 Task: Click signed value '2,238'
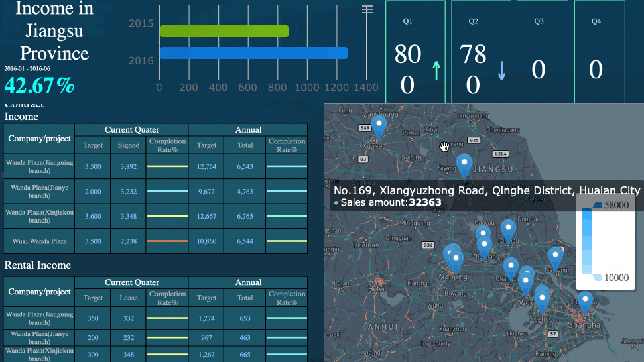click(x=129, y=241)
